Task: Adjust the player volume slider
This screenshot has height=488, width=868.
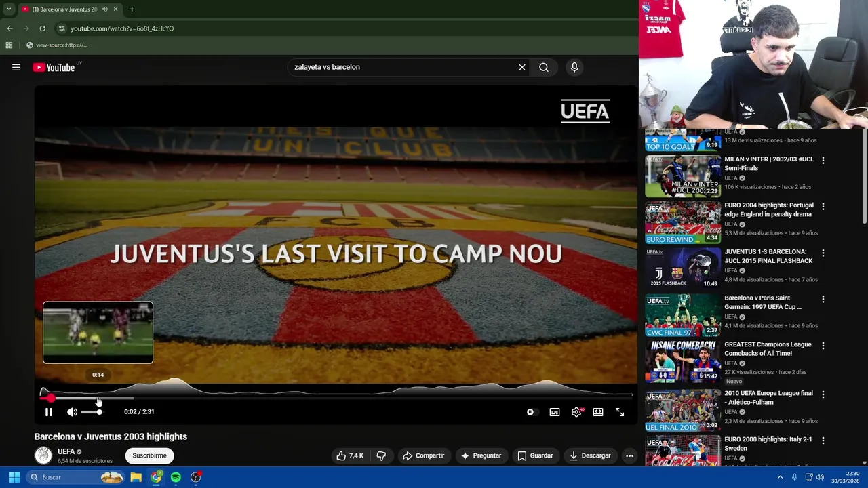Action: click(x=92, y=412)
